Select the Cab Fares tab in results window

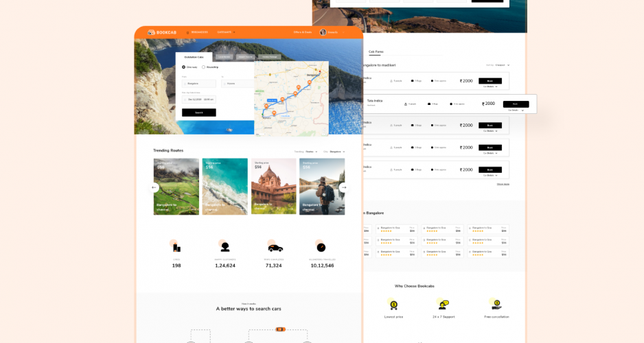click(x=376, y=51)
